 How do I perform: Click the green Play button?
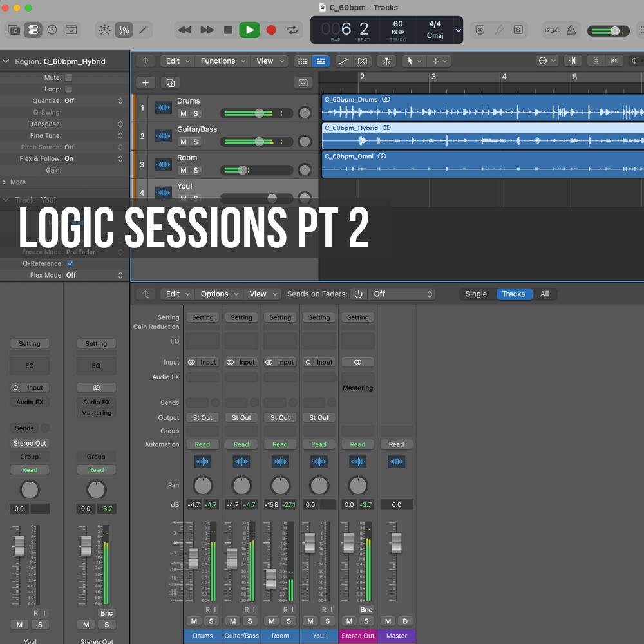[250, 30]
